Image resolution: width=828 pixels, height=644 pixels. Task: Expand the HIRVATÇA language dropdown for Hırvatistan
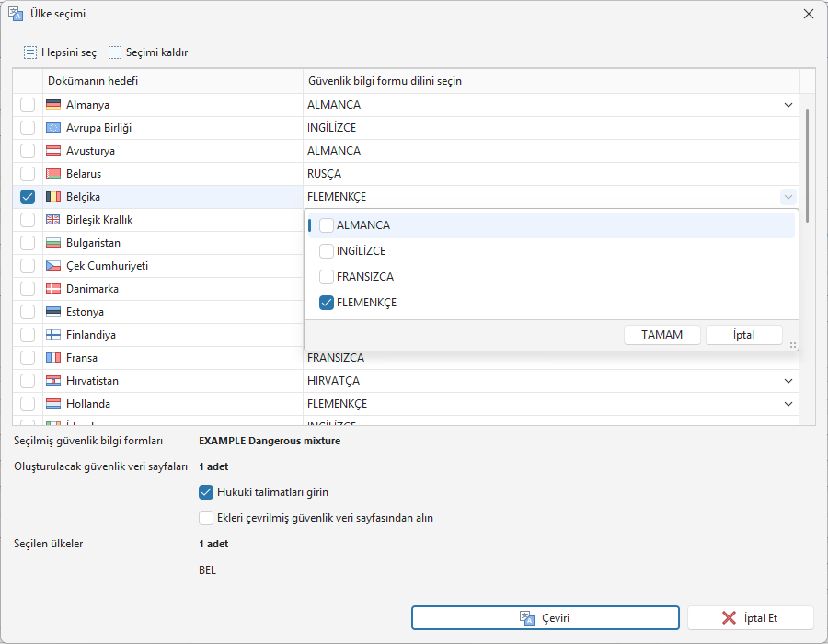point(788,381)
